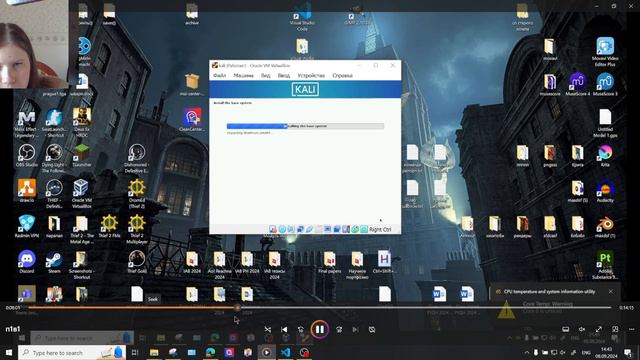The height and width of the screenshot is (360, 640).
Task: Toggle shuffle in the media player
Action: tap(267, 329)
